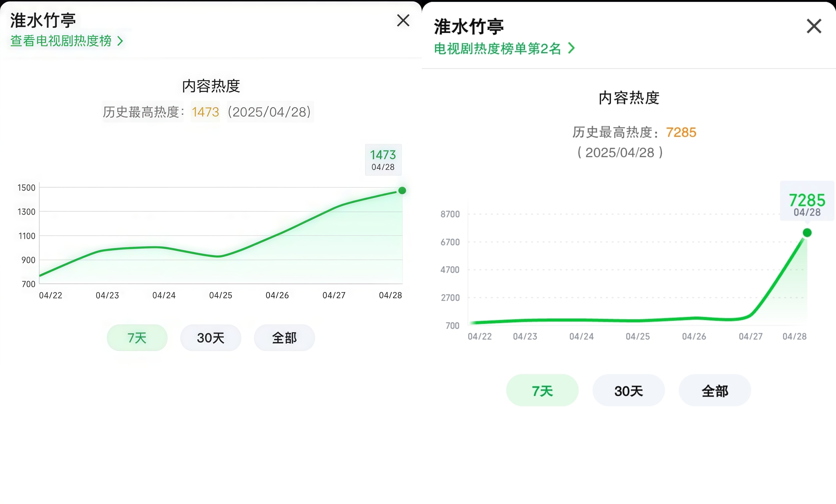Select 7天 range in right panel
Viewport: 836px width, 504px height.
[542, 391]
